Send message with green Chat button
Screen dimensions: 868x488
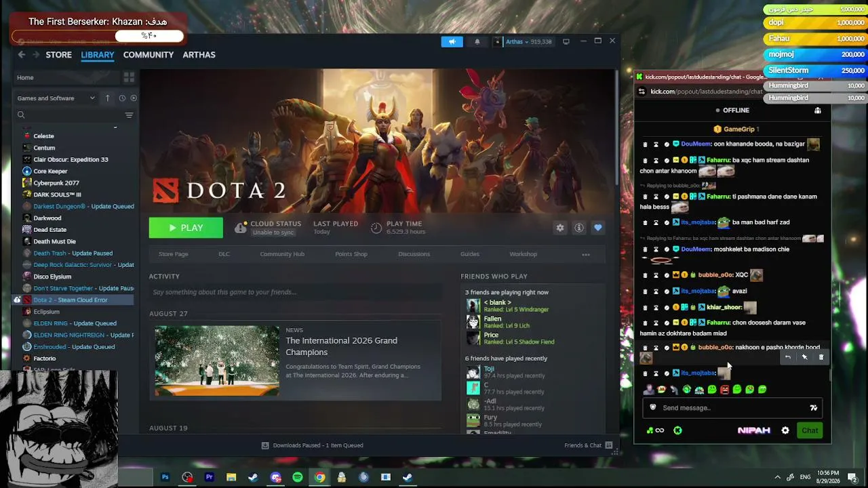(x=810, y=430)
